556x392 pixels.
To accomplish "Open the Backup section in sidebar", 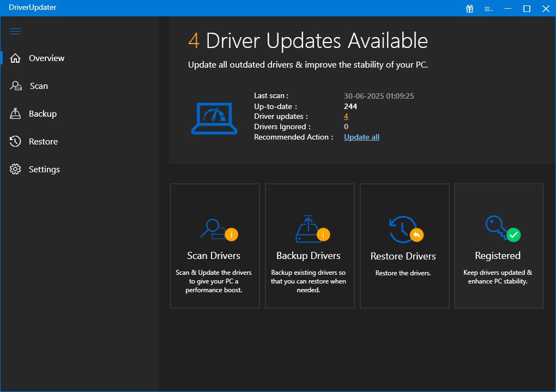I will [x=43, y=114].
